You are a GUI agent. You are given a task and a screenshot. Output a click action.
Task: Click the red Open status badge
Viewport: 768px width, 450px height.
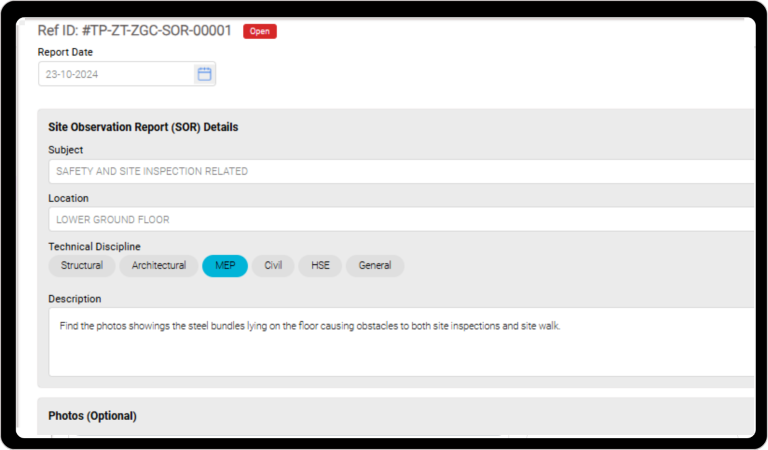[x=259, y=31]
